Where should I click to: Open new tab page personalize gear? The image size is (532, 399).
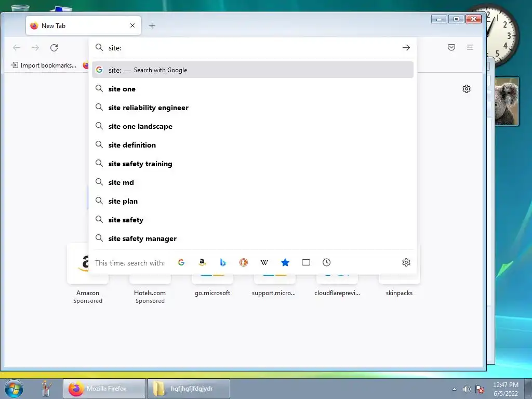pyautogui.click(x=467, y=88)
